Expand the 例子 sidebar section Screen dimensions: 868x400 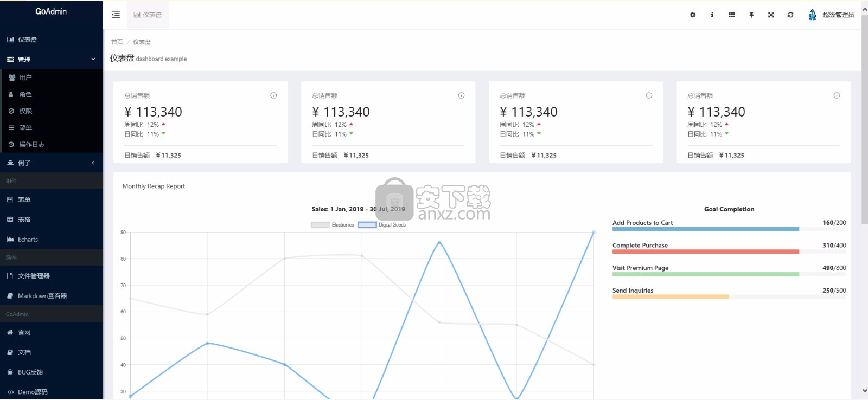[52, 163]
